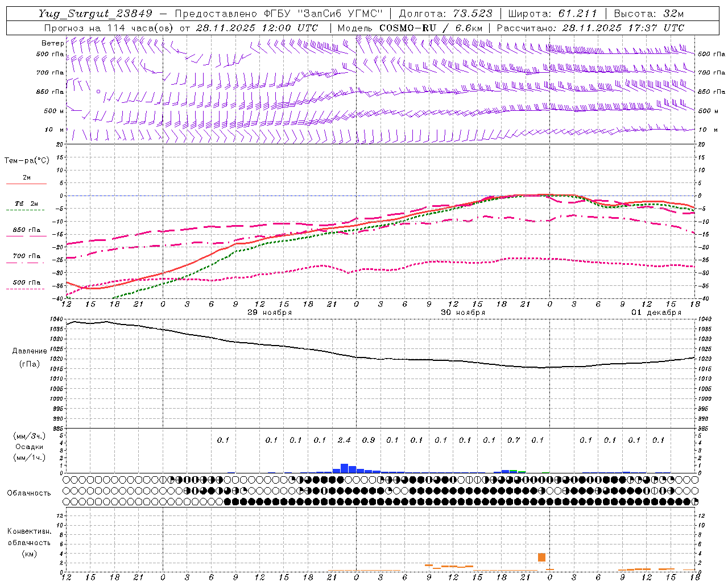Click the (мм/1ч.) unit label

coord(30,458)
